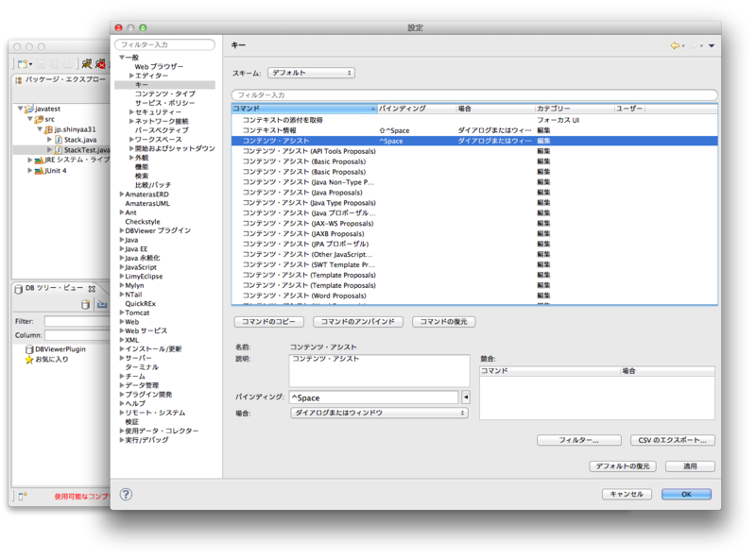Select Mylyn in preferences tree
This screenshot has width=756, height=558.
pos(134,285)
